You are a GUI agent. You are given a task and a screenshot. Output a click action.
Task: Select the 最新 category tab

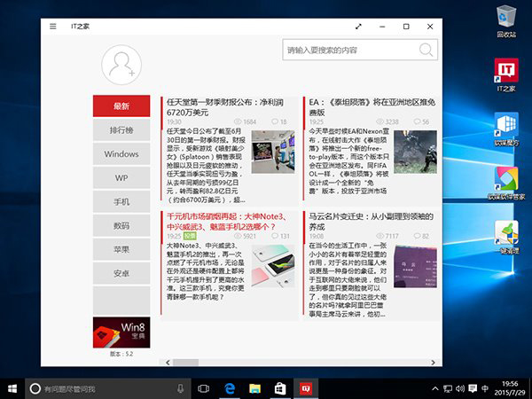[121, 106]
